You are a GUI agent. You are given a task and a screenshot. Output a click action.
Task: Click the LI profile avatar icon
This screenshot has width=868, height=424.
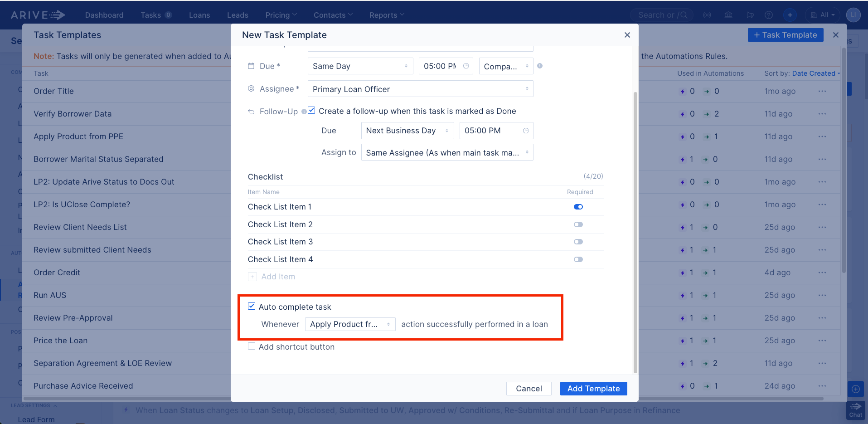853,15
